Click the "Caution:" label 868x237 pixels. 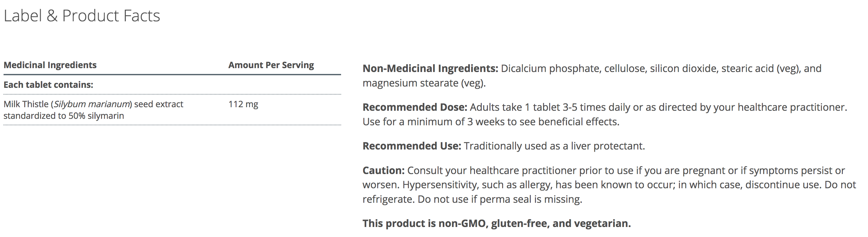383,170
